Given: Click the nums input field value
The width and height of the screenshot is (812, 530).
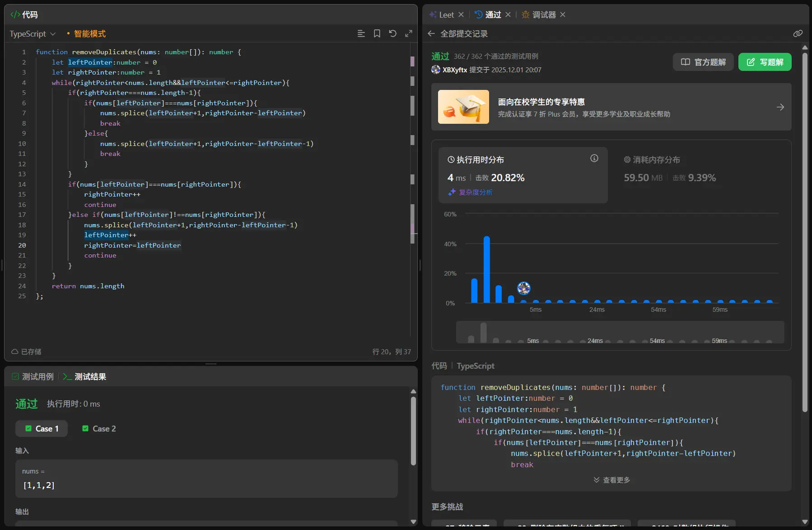Looking at the screenshot, I should 39,485.
